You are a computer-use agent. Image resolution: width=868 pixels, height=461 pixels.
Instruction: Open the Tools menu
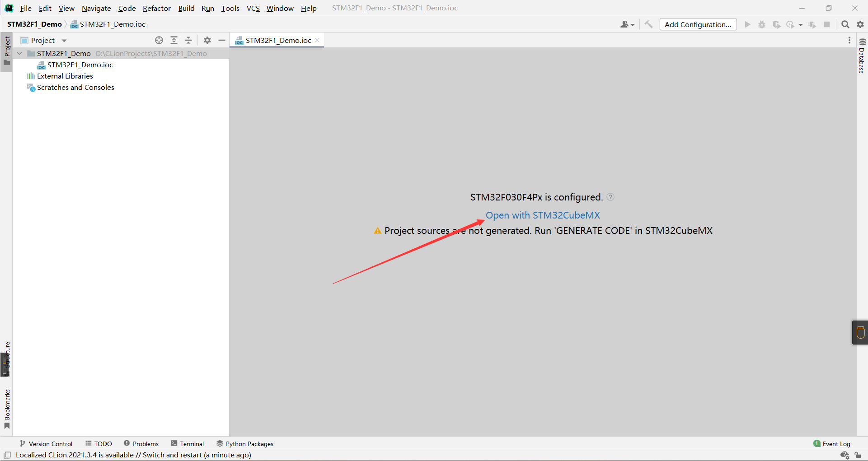pyautogui.click(x=230, y=8)
